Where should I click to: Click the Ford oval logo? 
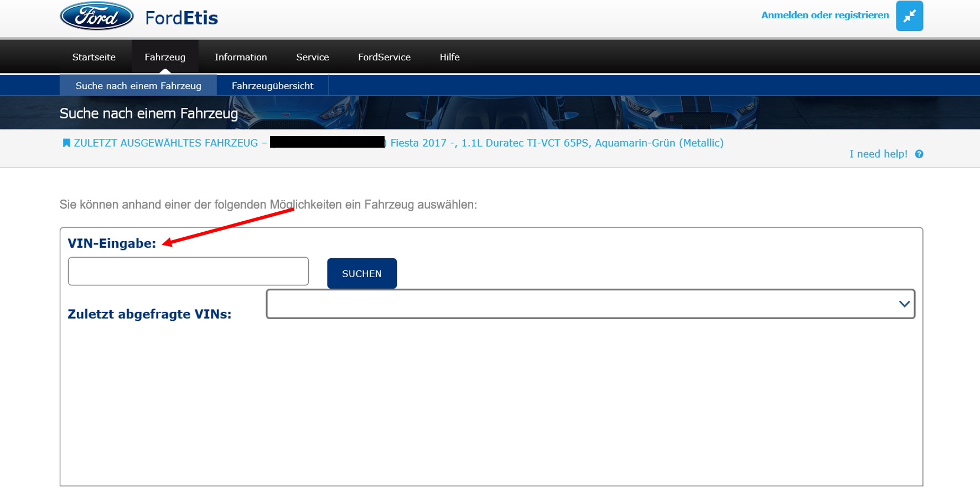pyautogui.click(x=97, y=16)
